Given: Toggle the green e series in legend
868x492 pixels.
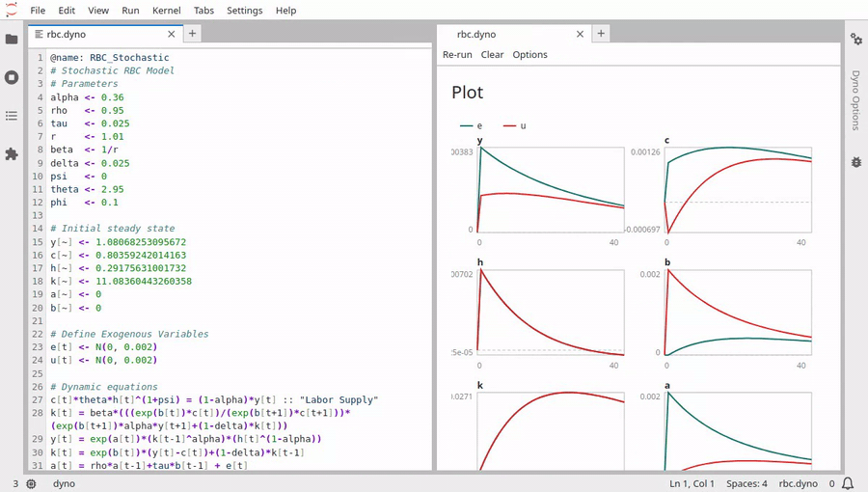Looking at the screenshot, I should [x=471, y=126].
